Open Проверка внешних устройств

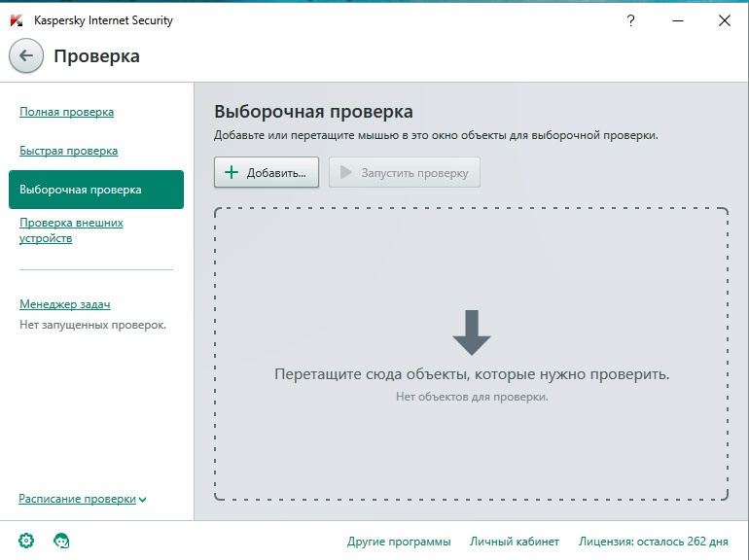(71, 230)
